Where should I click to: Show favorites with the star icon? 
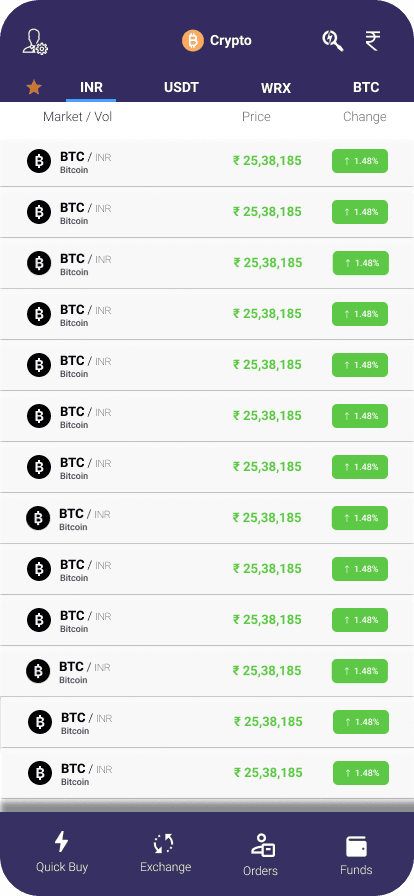tap(34, 87)
